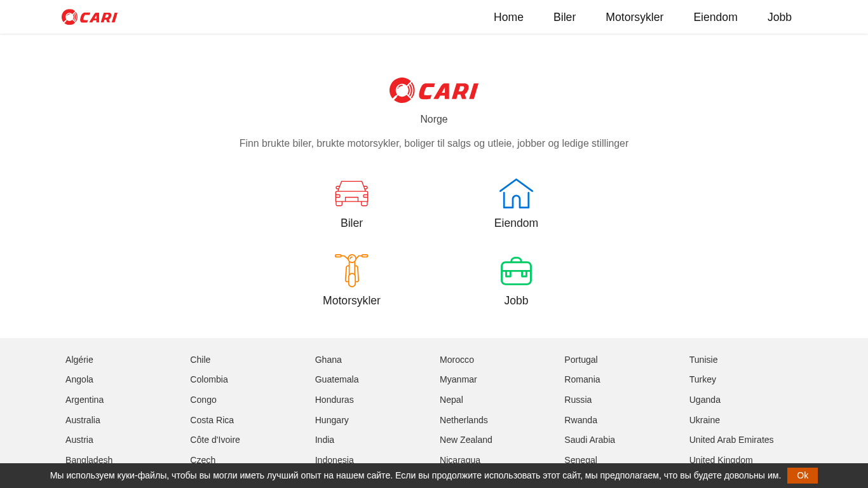The height and width of the screenshot is (488, 868).
Task: Select the Algérie country link
Action: (x=79, y=360)
